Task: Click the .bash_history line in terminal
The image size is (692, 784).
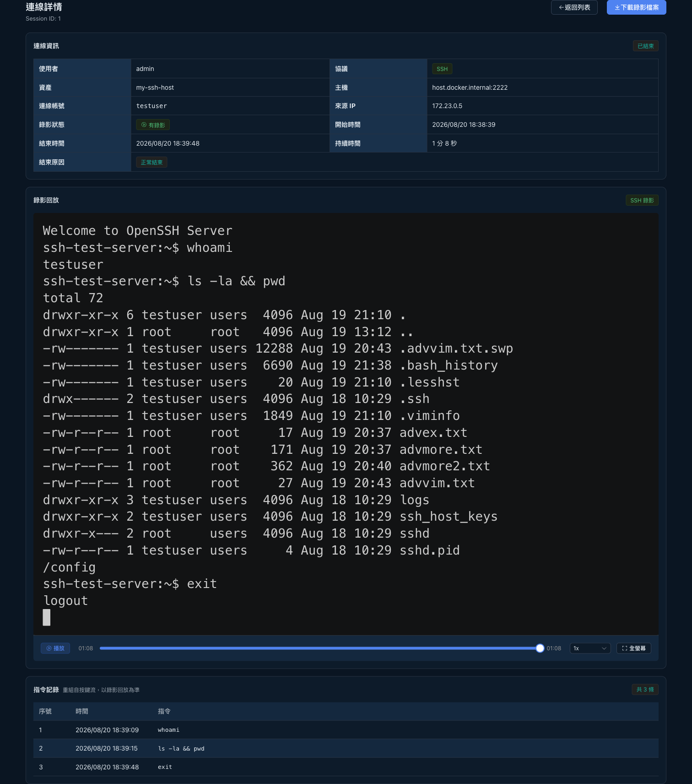Action: click(x=270, y=365)
